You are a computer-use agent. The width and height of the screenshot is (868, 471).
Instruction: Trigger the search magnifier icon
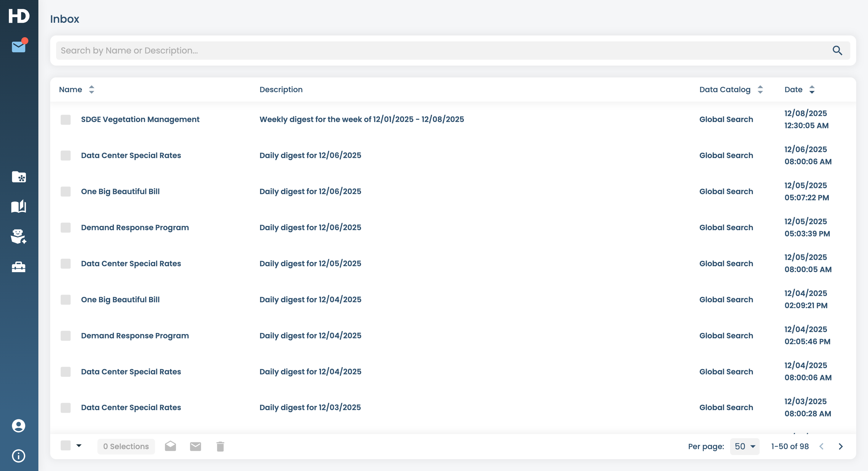coord(838,51)
